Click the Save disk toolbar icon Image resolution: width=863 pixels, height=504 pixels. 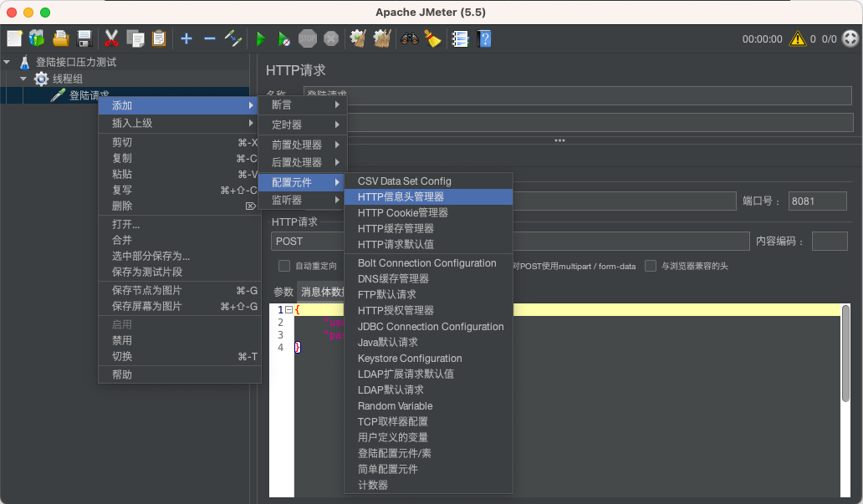pos(84,38)
